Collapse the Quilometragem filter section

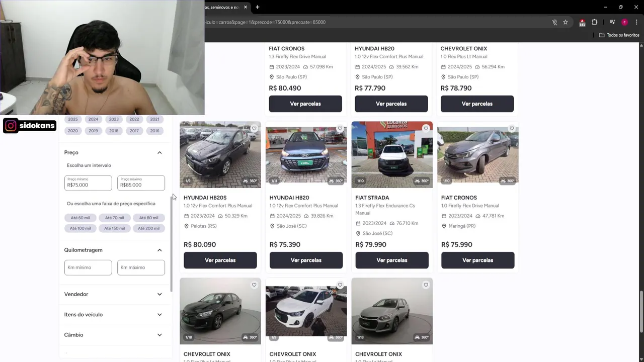point(159,250)
